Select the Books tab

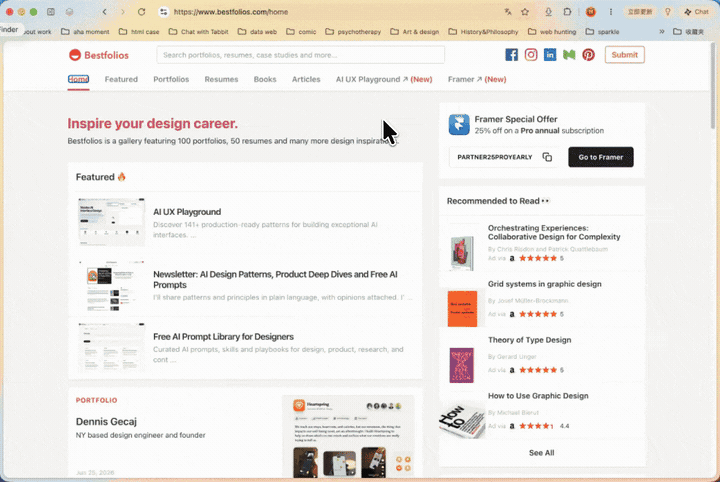[265, 79]
